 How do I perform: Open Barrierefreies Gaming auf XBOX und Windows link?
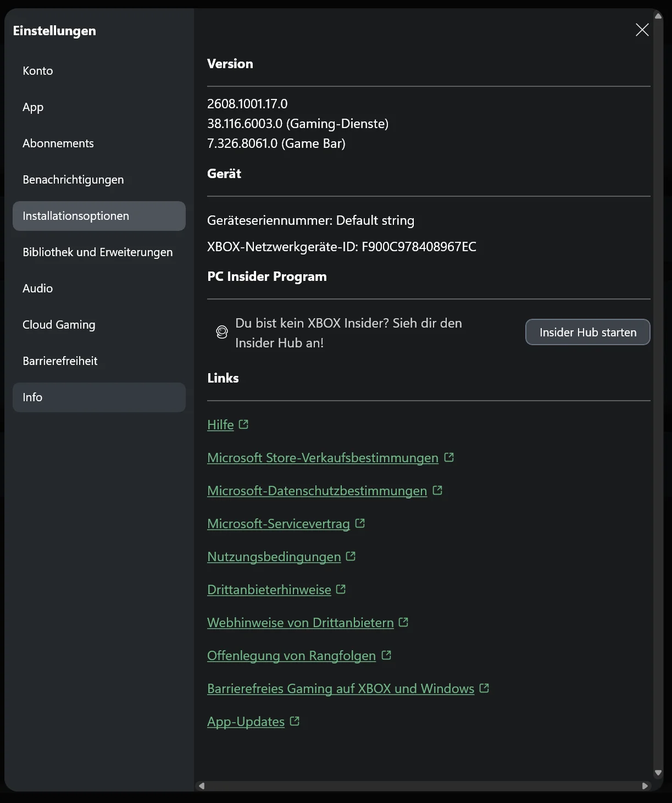[341, 689]
